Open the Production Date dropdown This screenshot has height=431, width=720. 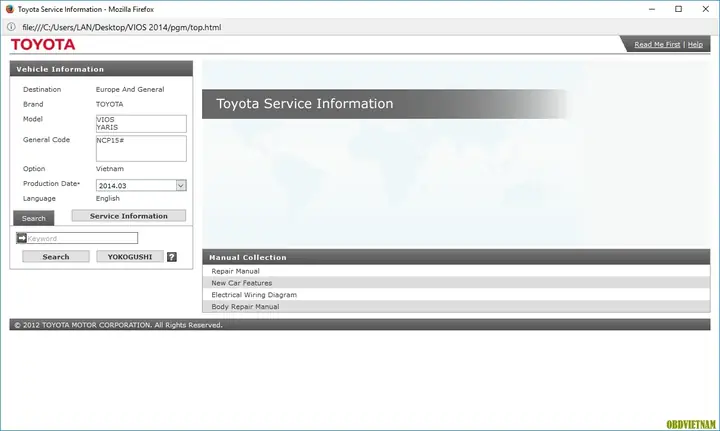181,185
